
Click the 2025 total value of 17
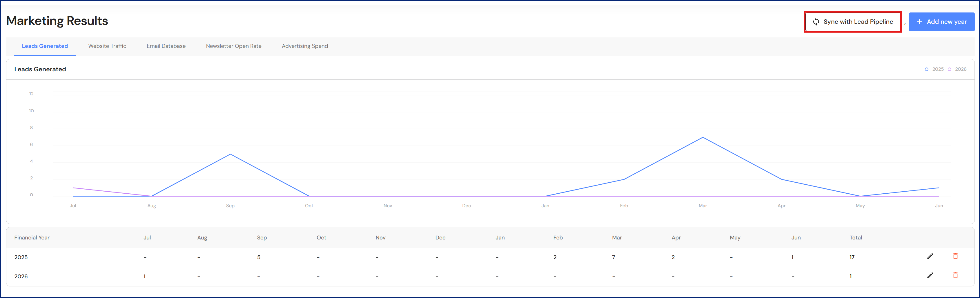click(852, 257)
